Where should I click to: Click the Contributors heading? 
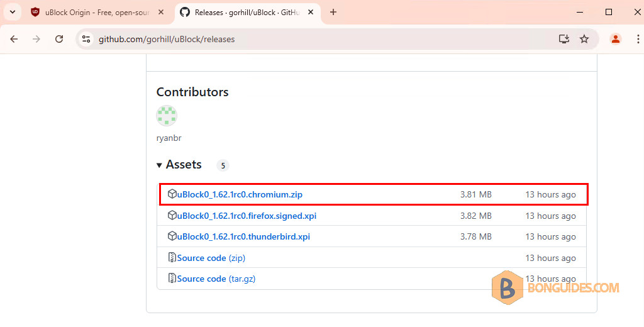[192, 92]
